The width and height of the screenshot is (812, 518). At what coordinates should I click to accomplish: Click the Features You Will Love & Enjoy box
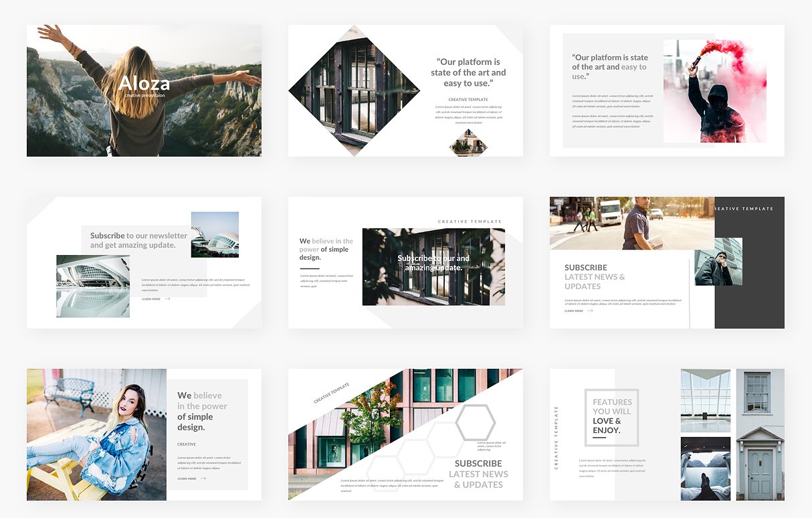tap(611, 417)
